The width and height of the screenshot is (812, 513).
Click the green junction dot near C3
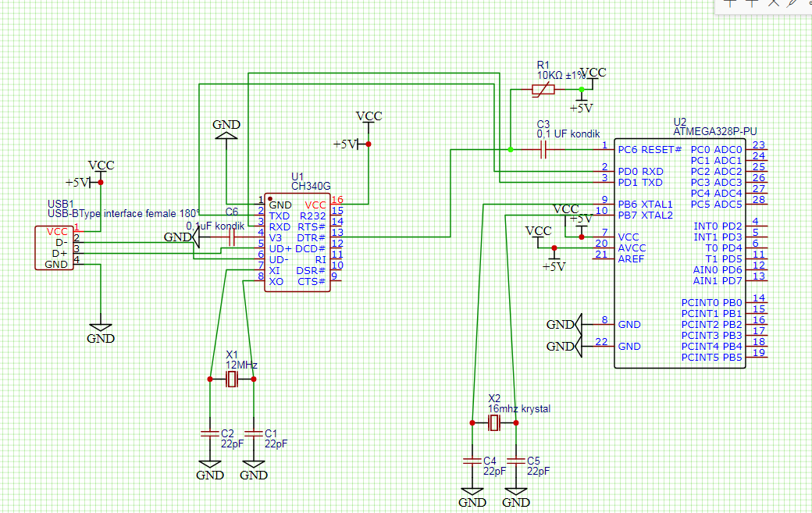pos(510,150)
